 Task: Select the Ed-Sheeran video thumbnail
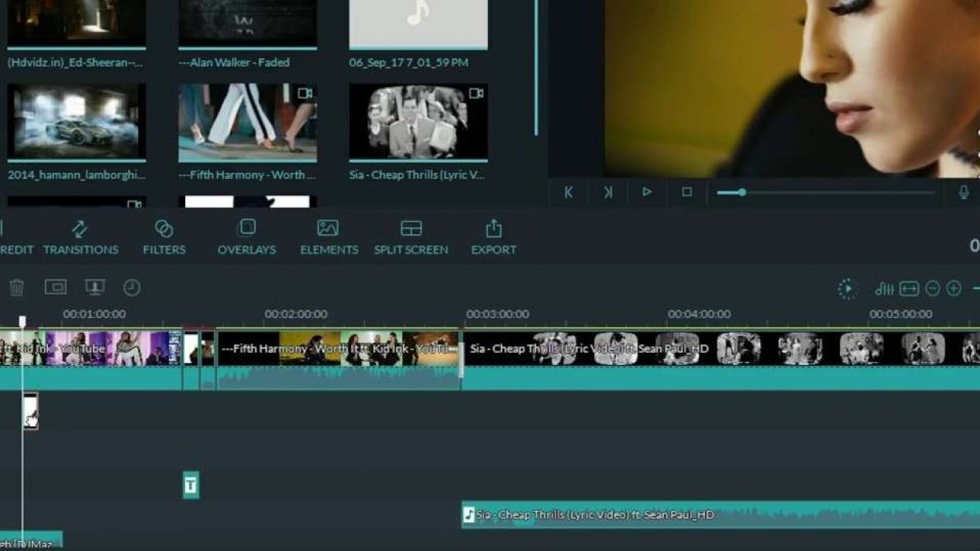point(77,23)
